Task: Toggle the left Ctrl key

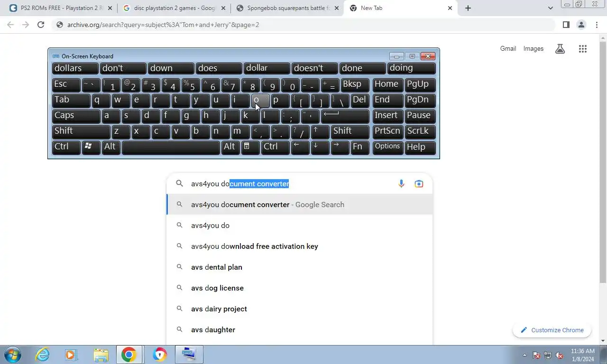Action: click(66, 147)
